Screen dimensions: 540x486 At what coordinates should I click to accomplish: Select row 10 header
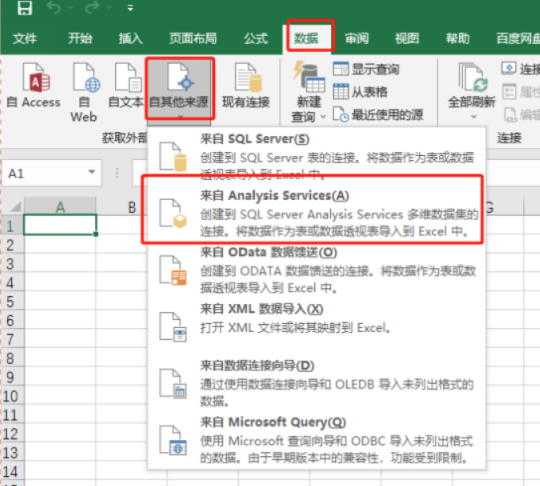coord(12,396)
